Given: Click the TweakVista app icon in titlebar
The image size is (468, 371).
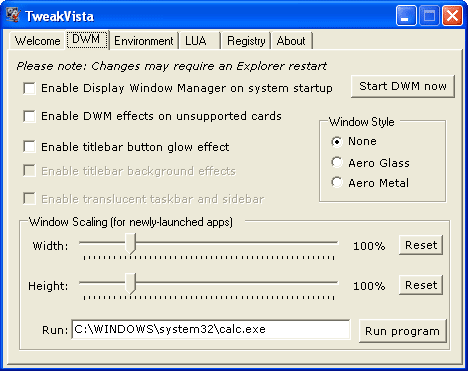Looking at the screenshot, I should (13, 16).
